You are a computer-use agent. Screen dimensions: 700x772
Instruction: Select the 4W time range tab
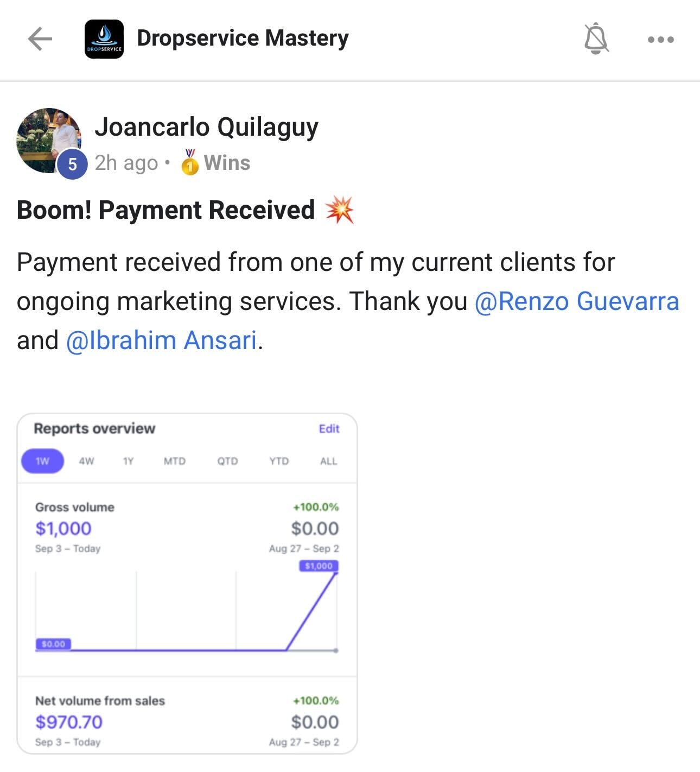coord(86,461)
